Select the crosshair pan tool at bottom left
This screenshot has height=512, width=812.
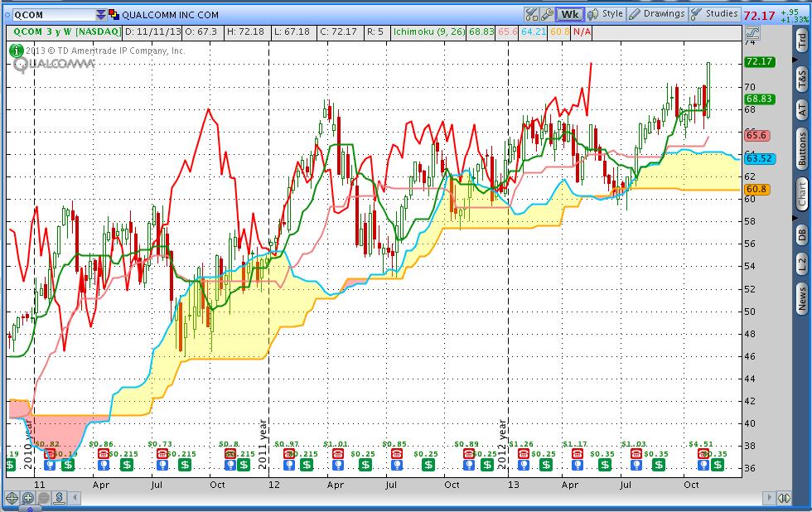(x=12, y=498)
